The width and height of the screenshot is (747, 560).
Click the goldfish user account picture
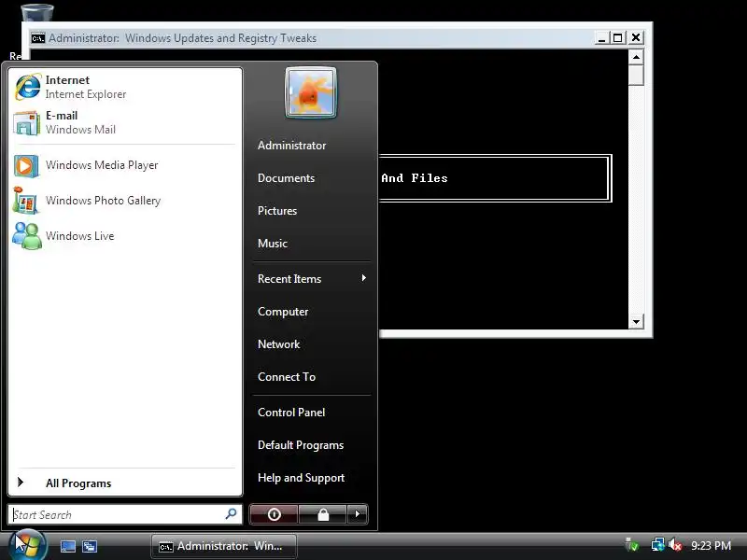point(311,92)
